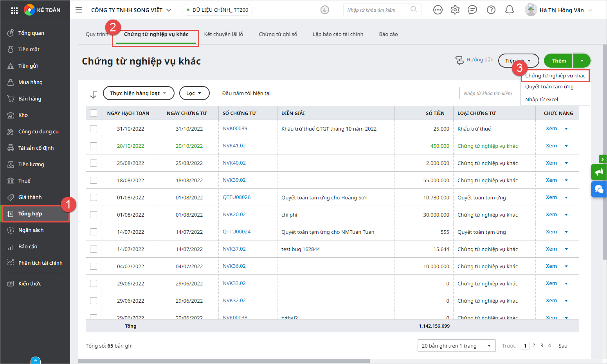Open voucher link NVK33.02
Viewport: 607px width, 364px height.
click(x=234, y=283)
